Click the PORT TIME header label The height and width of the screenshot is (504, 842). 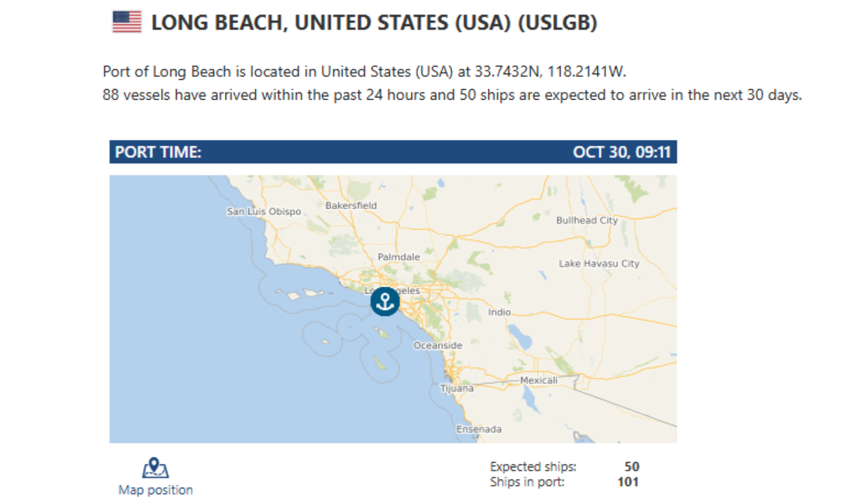point(158,152)
